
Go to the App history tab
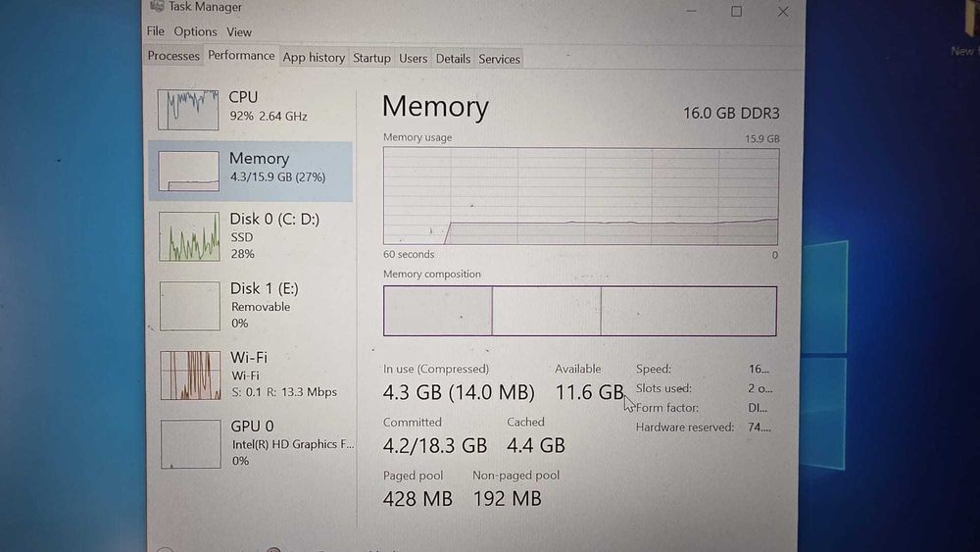tap(314, 58)
